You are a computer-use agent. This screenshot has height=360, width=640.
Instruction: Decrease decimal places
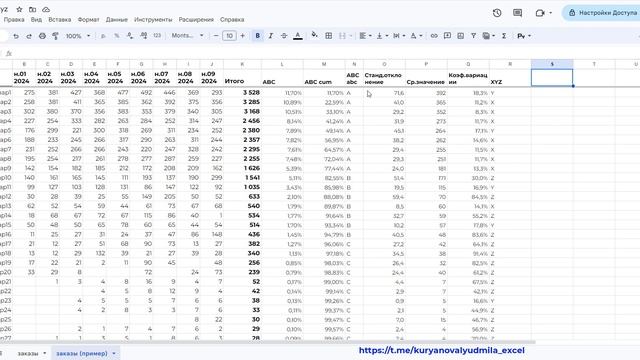130,36
